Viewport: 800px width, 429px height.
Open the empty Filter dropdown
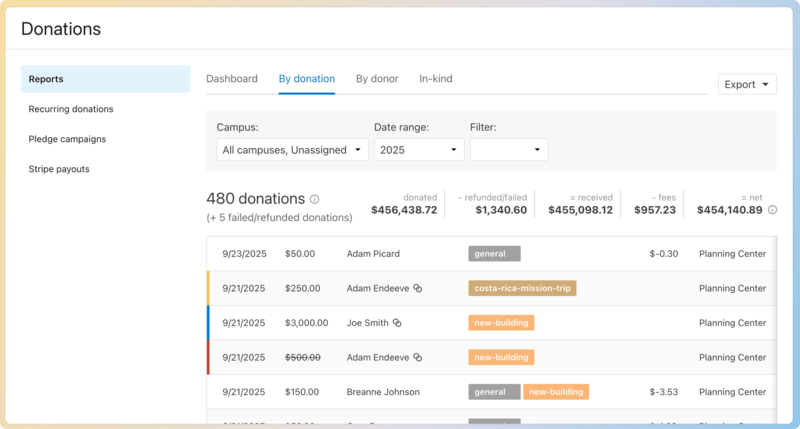(509, 150)
